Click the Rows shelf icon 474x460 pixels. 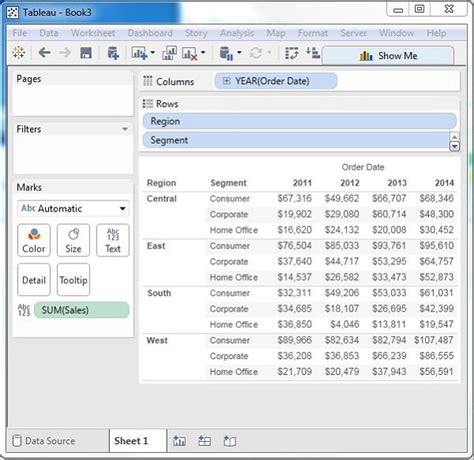click(x=148, y=104)
